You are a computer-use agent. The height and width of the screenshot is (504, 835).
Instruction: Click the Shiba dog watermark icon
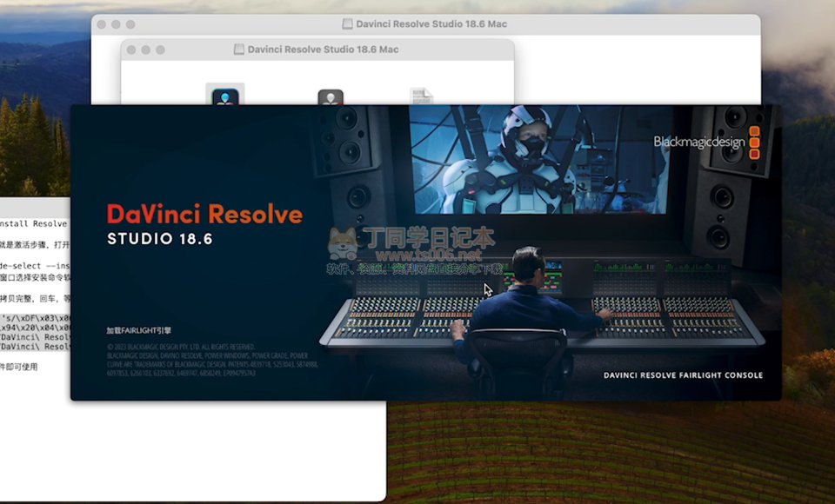click(x=342, y=244)
